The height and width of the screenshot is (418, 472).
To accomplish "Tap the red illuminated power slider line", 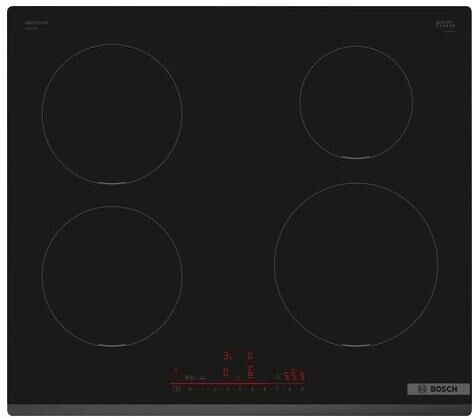I will [236, 384].
